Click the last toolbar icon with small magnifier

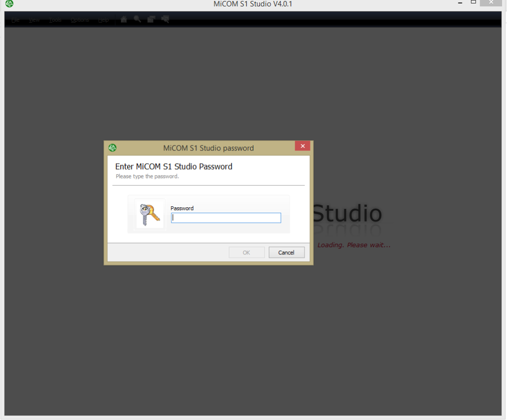click(x=165, y=19)
